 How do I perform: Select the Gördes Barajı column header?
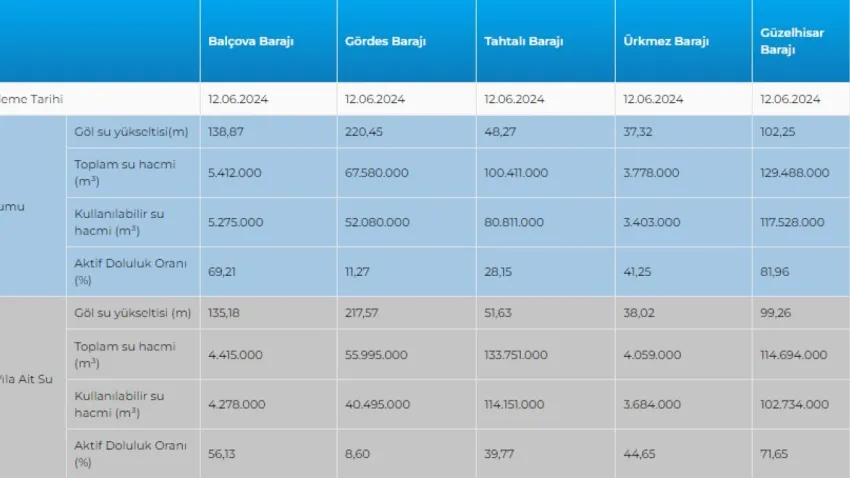[x=385, y=42]
